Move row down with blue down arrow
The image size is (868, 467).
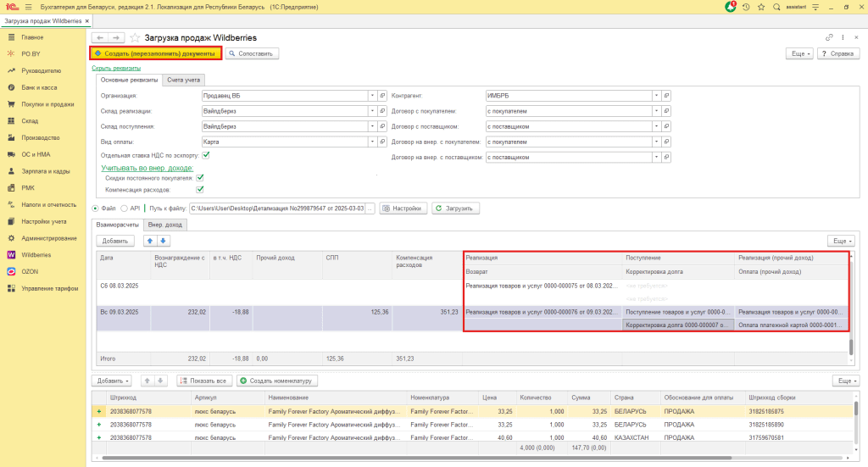click(164, 242)
